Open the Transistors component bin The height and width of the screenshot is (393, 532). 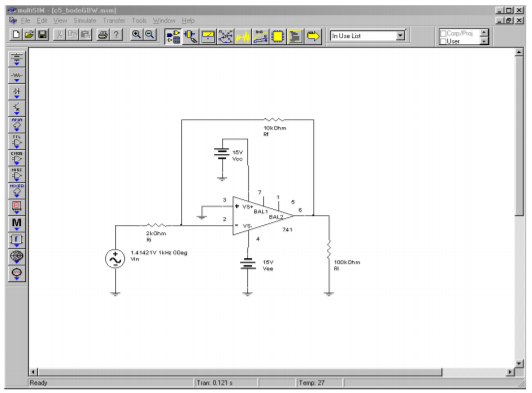(17, 108)
